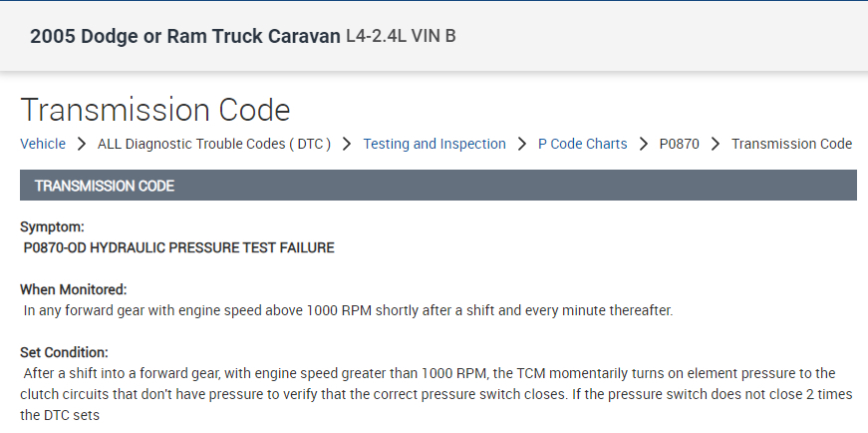
Task: Open the P Code Charts link
Action: tap(582, 144)
